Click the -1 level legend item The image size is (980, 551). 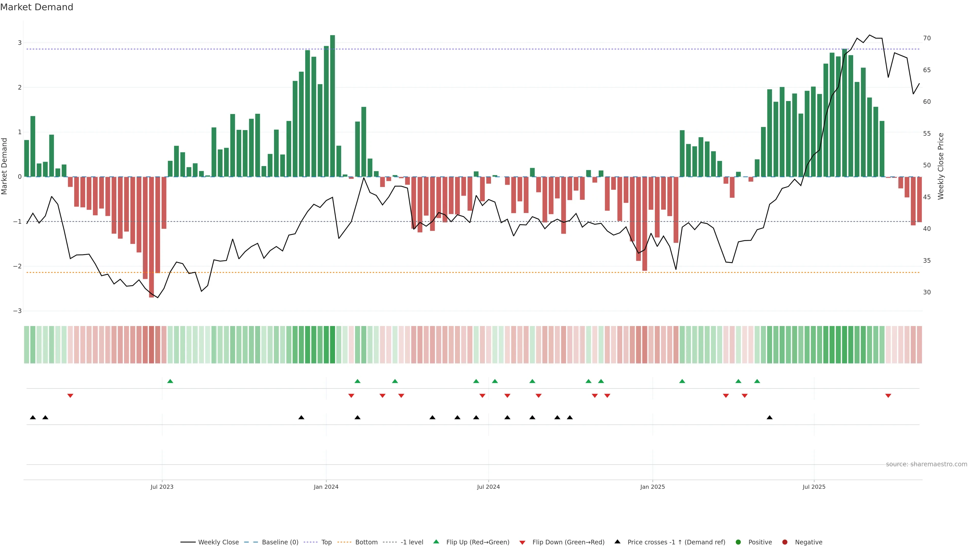(412, 542)
